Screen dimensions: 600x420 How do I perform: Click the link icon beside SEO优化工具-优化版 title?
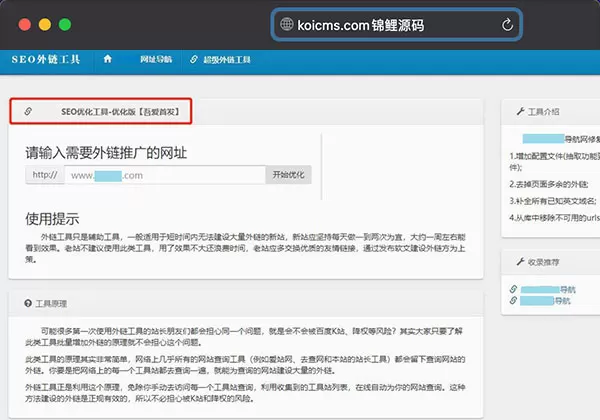(x=28, y=111)
